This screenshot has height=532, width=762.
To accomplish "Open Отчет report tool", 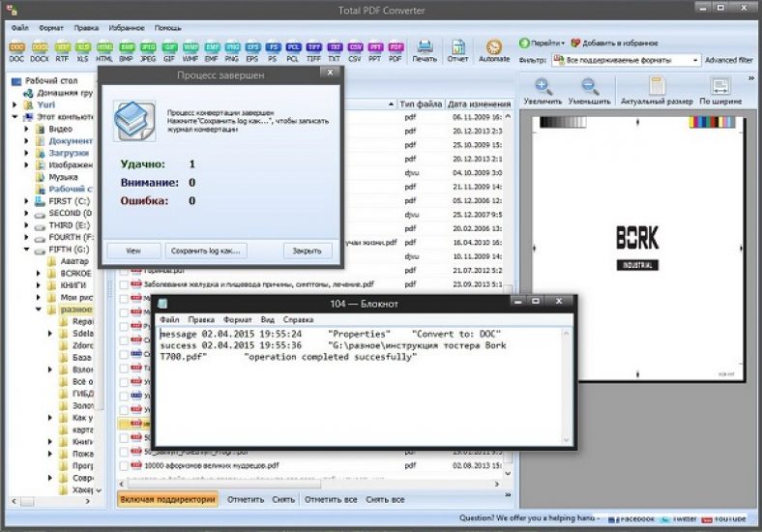I will [457, 51].
